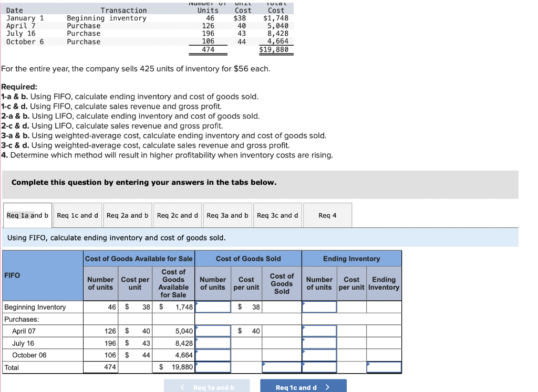Click Ending Inventory units field for April 07
The image size is (538, 392).
click(x=319, y=331)
